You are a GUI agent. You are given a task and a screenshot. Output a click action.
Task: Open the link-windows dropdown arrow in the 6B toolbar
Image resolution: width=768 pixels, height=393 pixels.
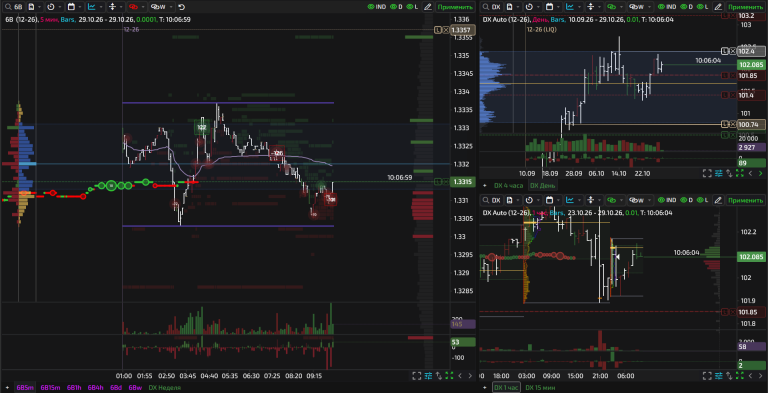coord(142,7)
